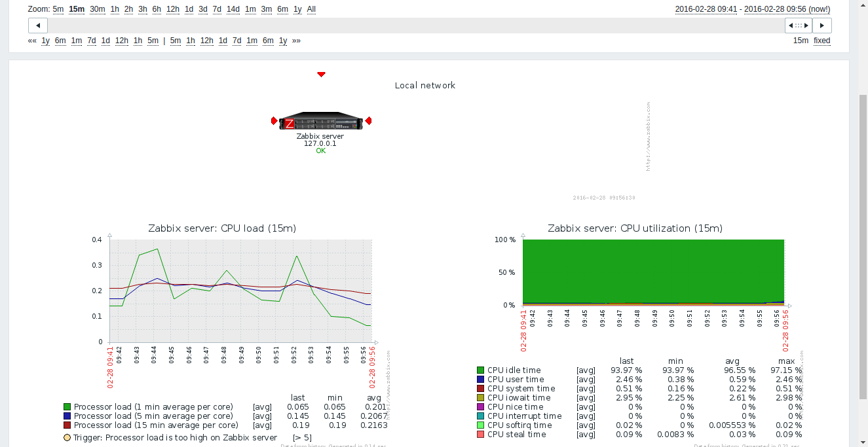
Task: Select the All zoom option
Action: [x=311, y=9]
